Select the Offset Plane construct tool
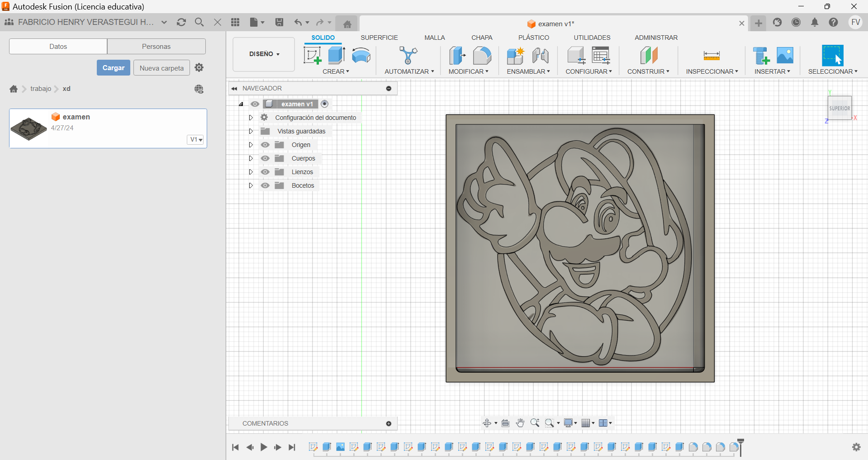Viewport: 868px width, 460px height. click(649, 56)
